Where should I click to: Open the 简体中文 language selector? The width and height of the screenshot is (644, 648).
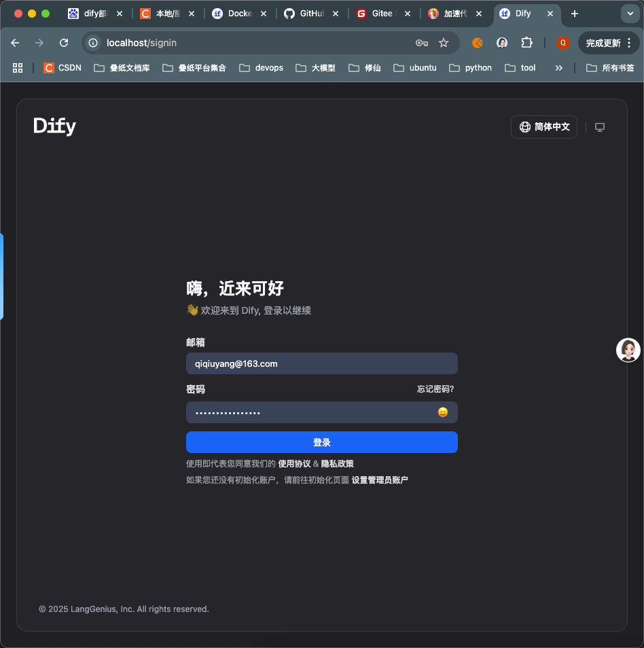(544, 127)
